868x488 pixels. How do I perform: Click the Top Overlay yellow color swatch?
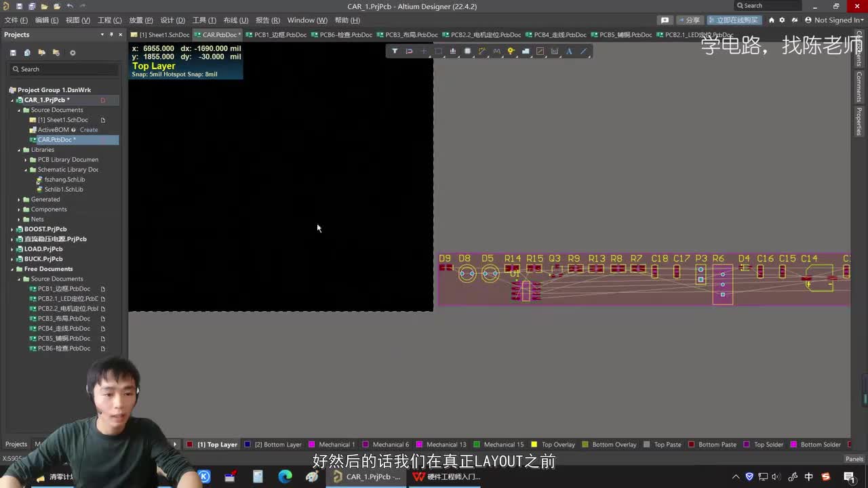[534, 445]
